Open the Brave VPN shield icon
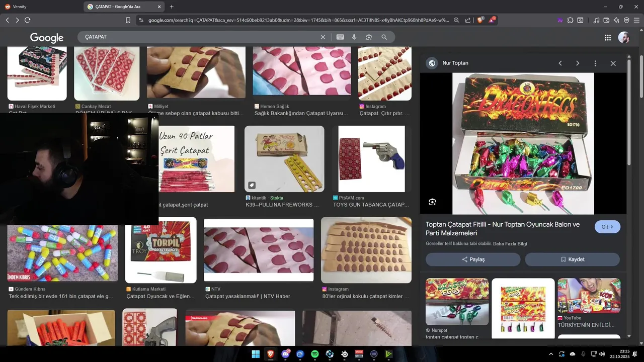This screenshot has height=362, width=644. (626, 20)
